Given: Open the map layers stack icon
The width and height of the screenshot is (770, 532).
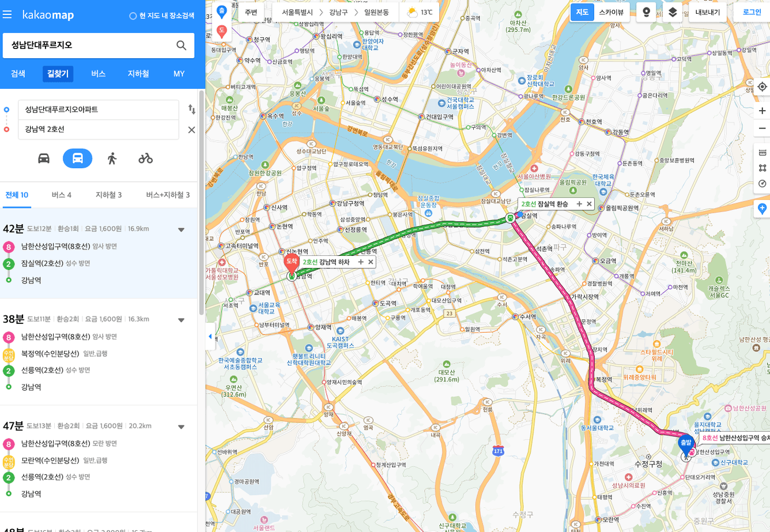Looking at the screenshot, I should pos(673,12).
